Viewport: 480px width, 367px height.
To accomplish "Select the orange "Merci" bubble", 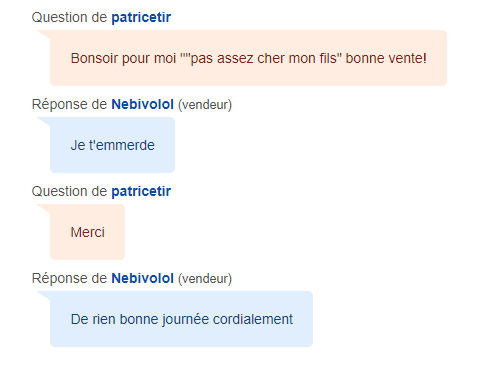I will [x=87, y=232].
